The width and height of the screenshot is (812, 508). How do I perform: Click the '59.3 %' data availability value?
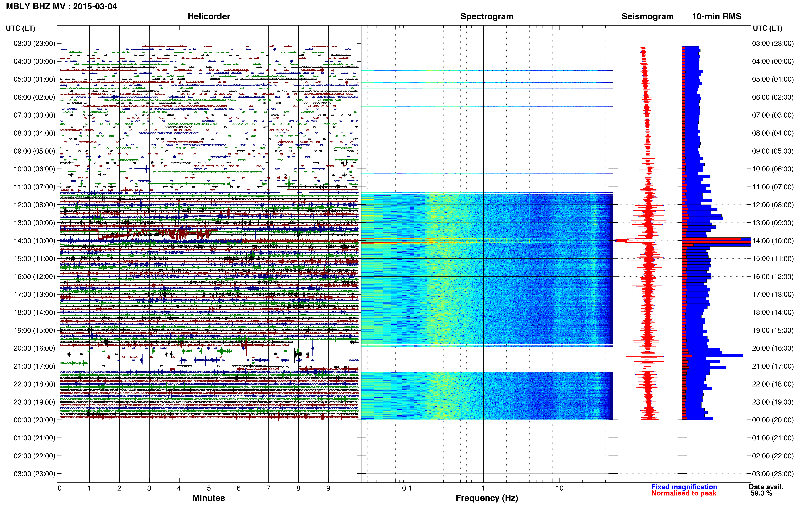[761, 493]
